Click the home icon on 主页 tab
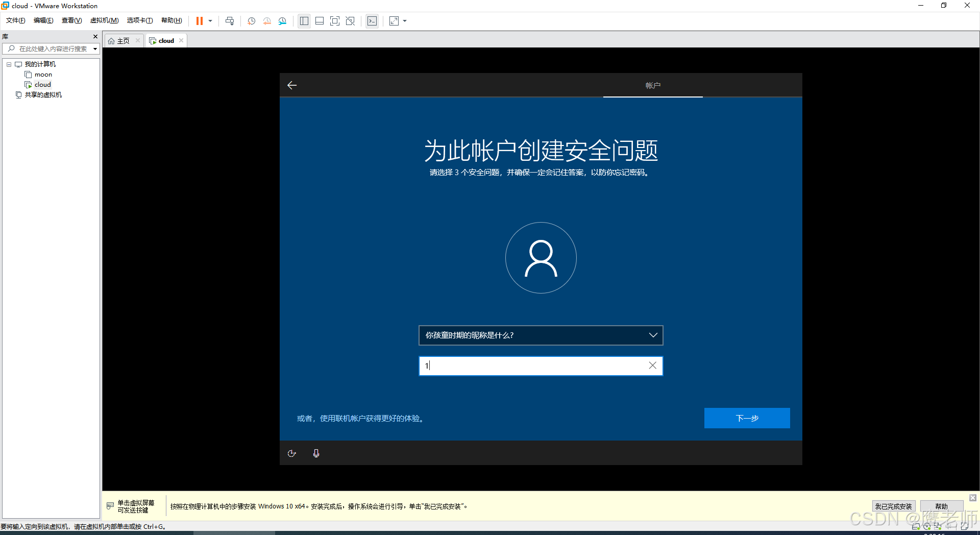The height and width of the screenshot is (535, 980). pos(111,41)
